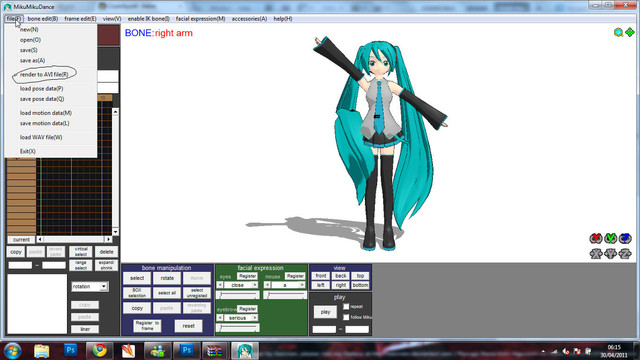Select previous eyes expression arrow
Screen dimensions: 640x360
(220, 285)
